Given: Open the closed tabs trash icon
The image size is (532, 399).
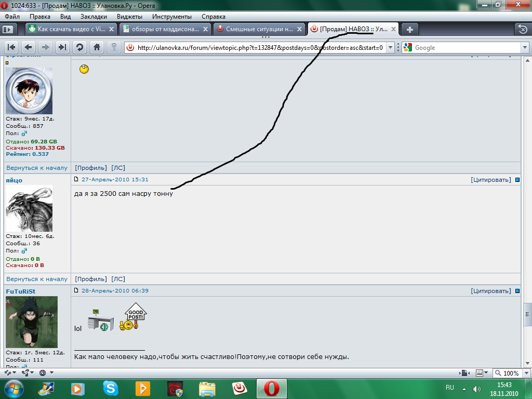Looking at the screenshot, I should click(x=523, y=30).
